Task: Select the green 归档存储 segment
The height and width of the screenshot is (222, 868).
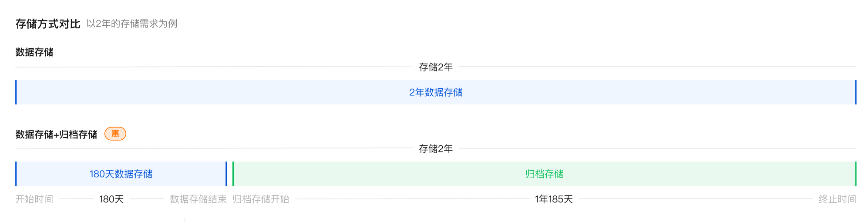Action: point(544,174)
